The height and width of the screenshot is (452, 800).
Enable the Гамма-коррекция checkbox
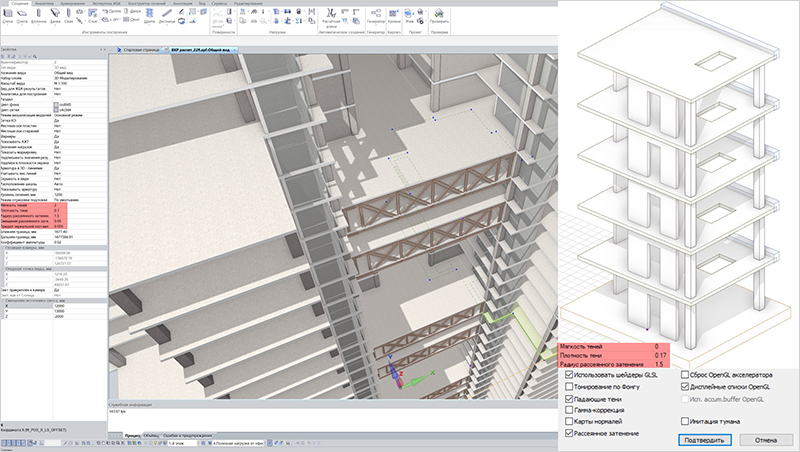tap(569, 410)
